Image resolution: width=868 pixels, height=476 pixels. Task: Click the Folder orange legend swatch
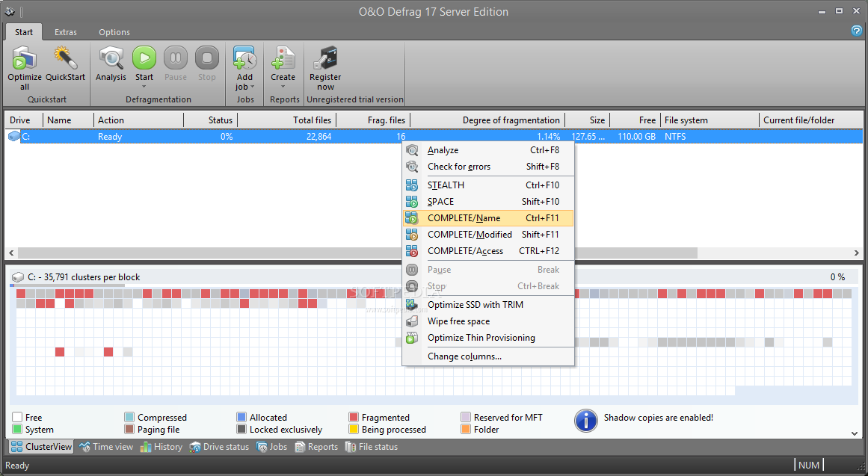466,430
